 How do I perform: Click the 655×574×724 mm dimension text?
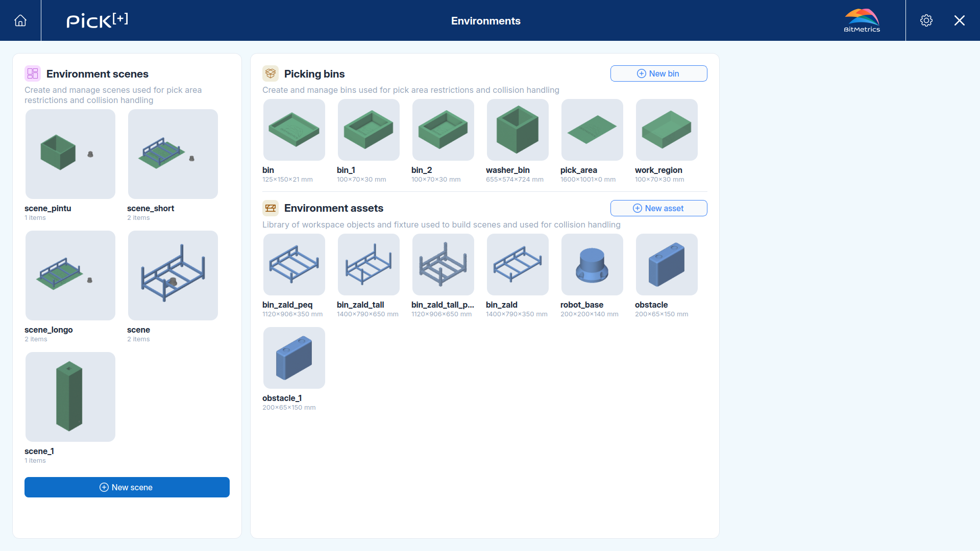pyautogui.click(x=514, y=180)
